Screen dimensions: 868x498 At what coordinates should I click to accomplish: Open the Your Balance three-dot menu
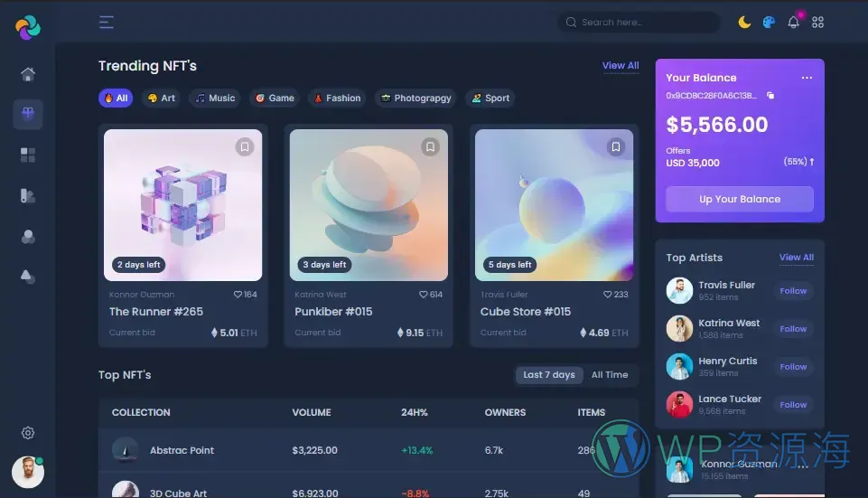[807, 78]
